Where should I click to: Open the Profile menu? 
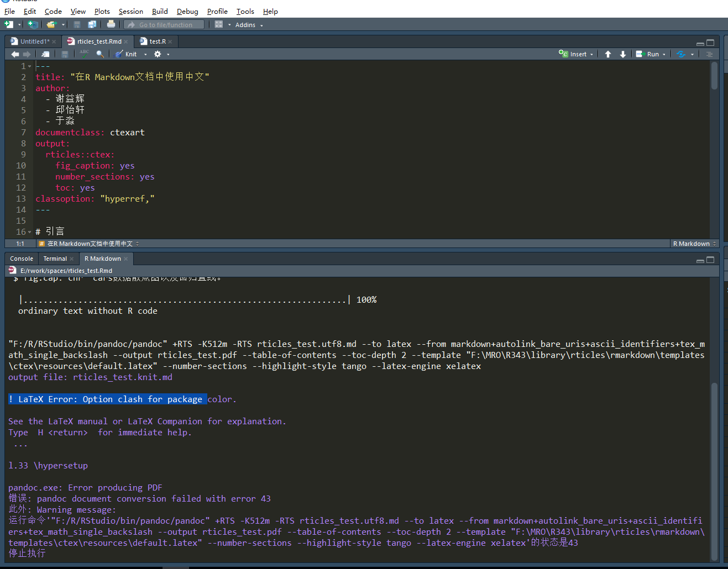217,11
